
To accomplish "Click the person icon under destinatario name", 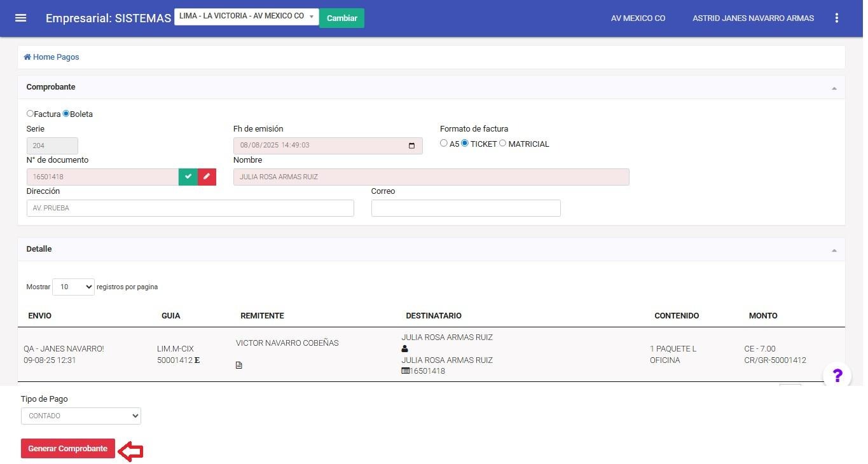I will pos(405,349).
